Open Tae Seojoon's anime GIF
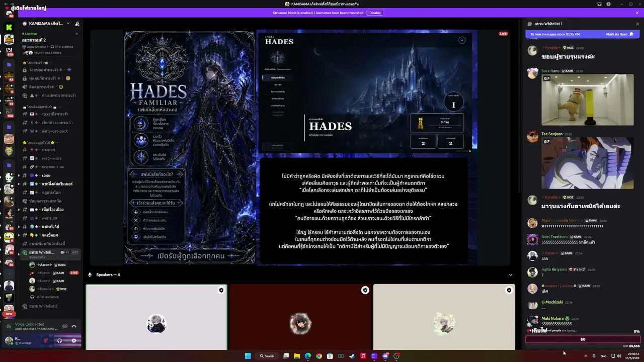Screen dimensions: 644x362 click(x=588, y=163)
